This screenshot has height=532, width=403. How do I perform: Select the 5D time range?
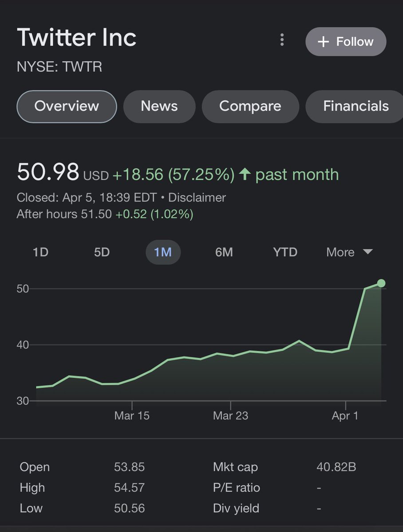[x=102, y=252]
